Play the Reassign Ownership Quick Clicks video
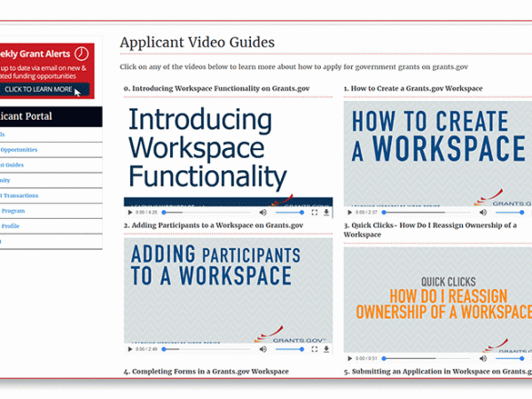Screen dimensions: 532x399 (x=350, y=349)
